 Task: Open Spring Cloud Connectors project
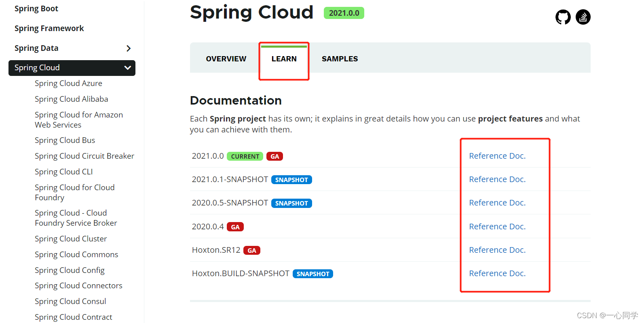pos(78,285)
